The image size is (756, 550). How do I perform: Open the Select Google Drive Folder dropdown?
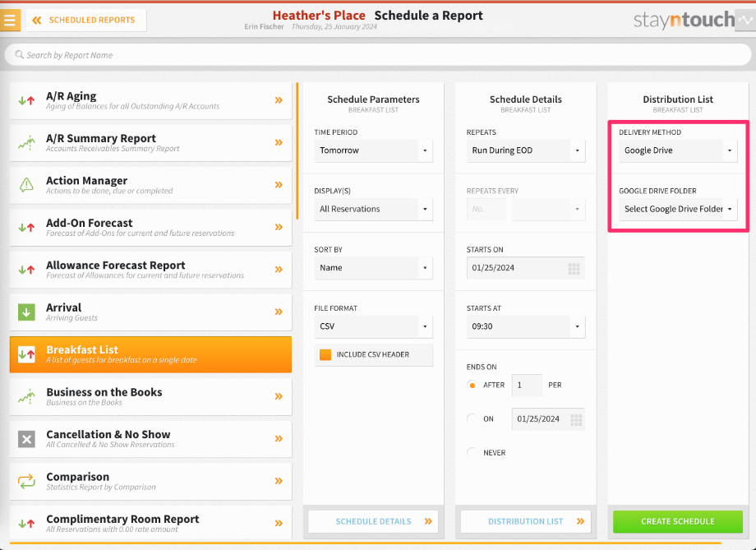[x=678, y=210]
